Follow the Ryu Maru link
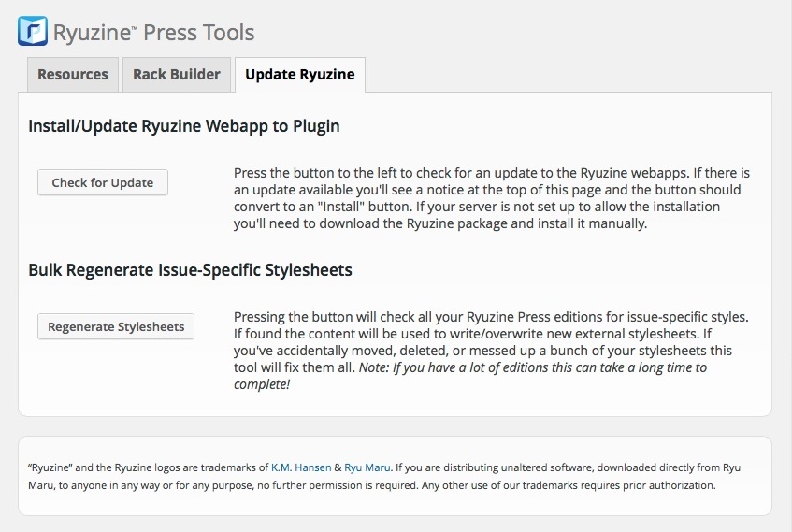 click(367, 467)
